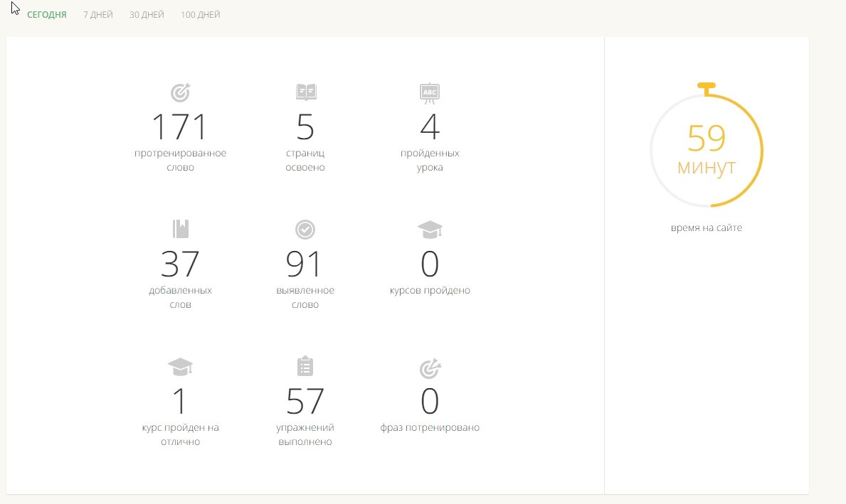Switch to the СЕГОДНЯ tab
This screenshot has width=846, height=504.
pos(47,15)
